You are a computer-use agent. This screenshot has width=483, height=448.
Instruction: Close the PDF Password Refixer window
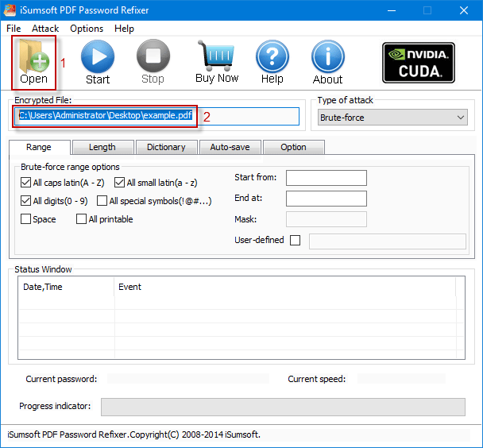point(464,10)
